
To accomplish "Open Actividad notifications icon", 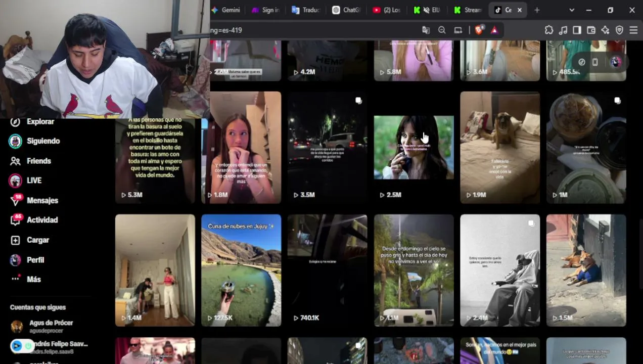I will 16,220.
